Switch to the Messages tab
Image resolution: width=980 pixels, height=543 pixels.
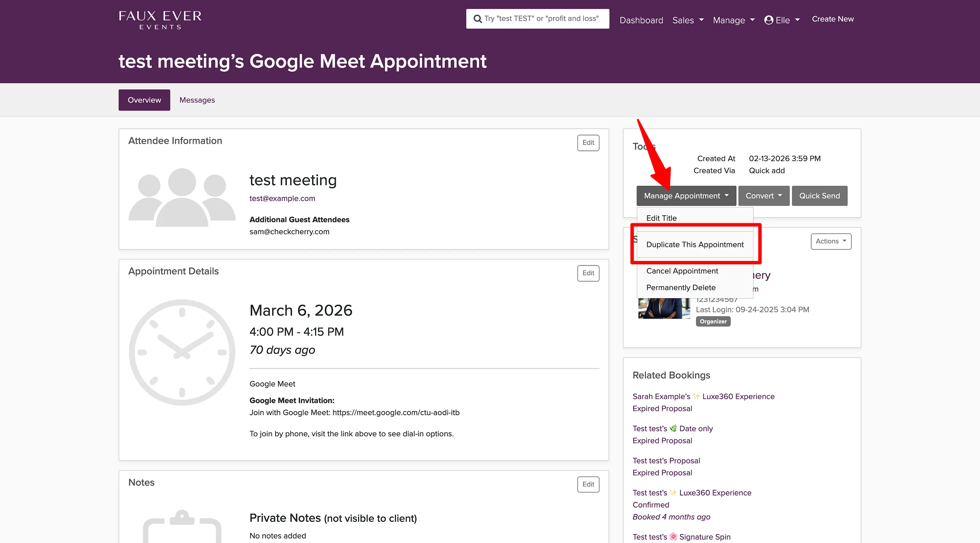point(197,100)
